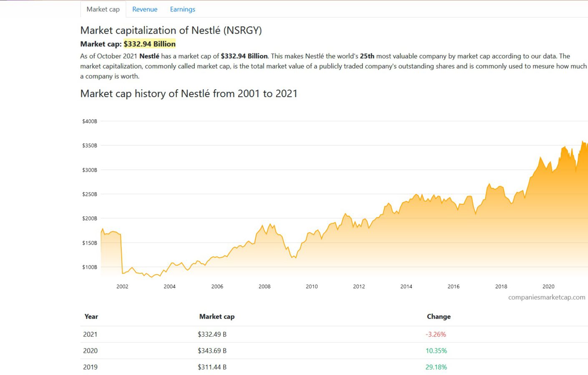The image size is (588, 375).
Task: Click the Market cap column header in table
Action: pos(217,316)
